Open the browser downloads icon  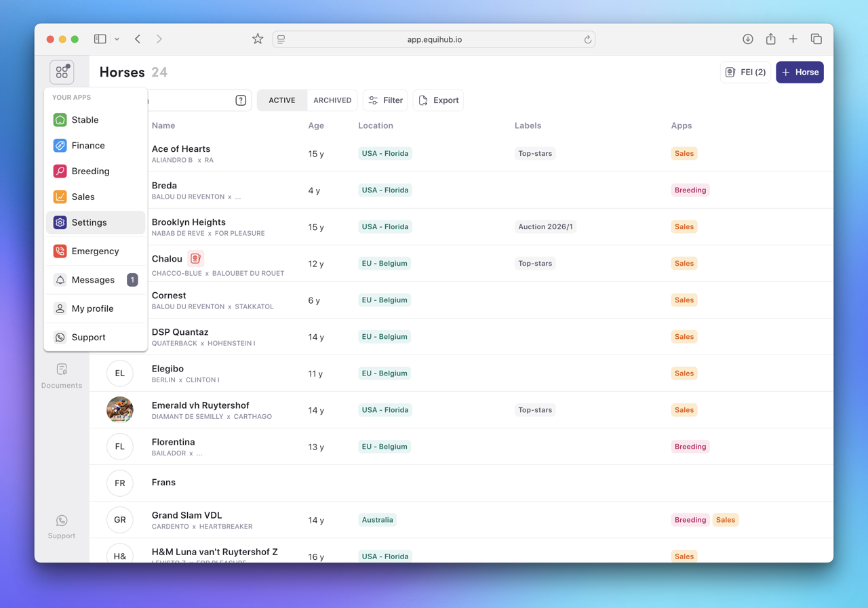[747, 39]
